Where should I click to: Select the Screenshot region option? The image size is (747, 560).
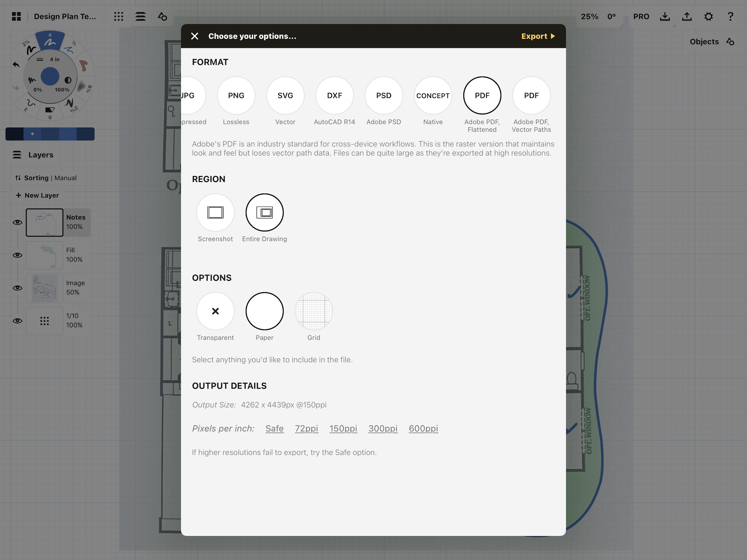coord(215,212)
